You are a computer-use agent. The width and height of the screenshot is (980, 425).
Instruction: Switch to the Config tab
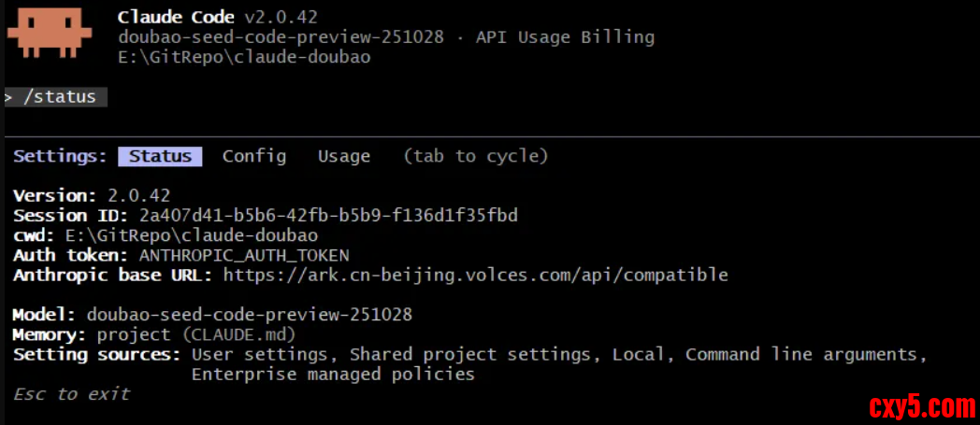tap(254, 156)
